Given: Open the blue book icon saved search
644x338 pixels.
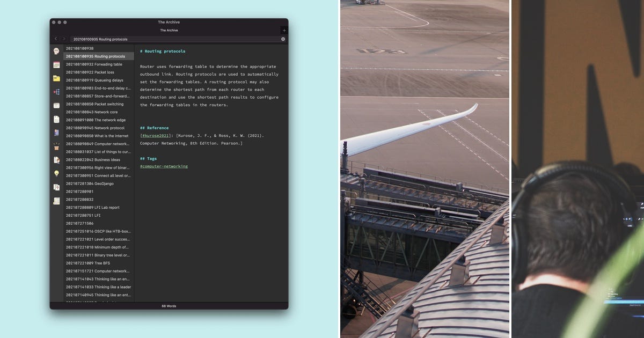Looking at the screenshot, I should click(x=55, y=131).
